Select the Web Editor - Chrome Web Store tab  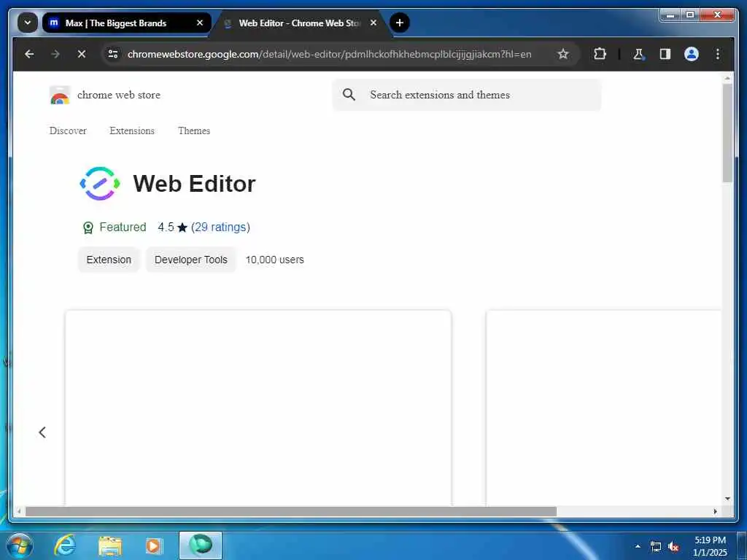(x=299, y=23)
